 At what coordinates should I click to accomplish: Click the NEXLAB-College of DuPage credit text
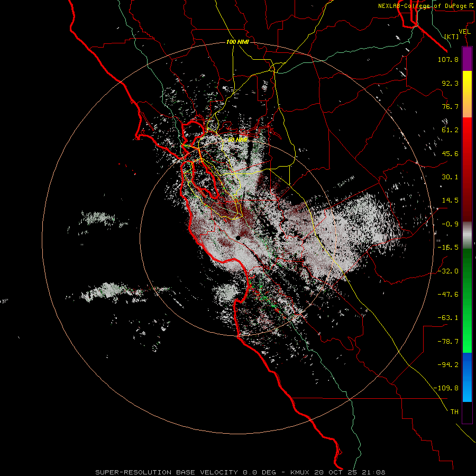point(426,6)
